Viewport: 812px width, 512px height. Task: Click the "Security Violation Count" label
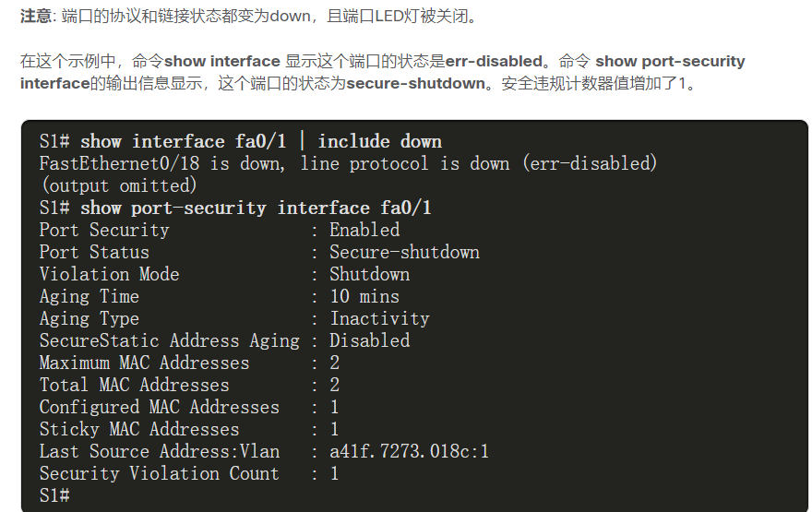click(x=159, y=473)
